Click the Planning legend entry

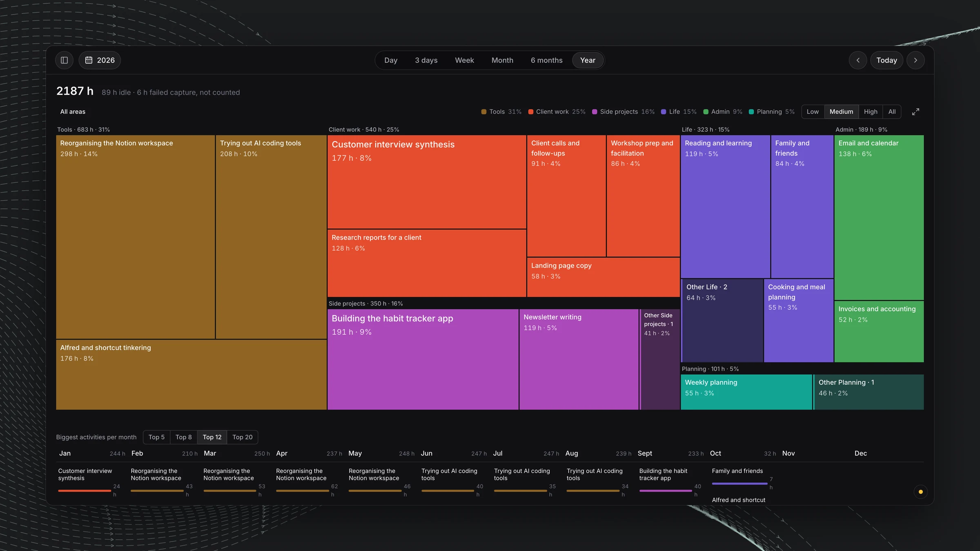click(772, 112)
